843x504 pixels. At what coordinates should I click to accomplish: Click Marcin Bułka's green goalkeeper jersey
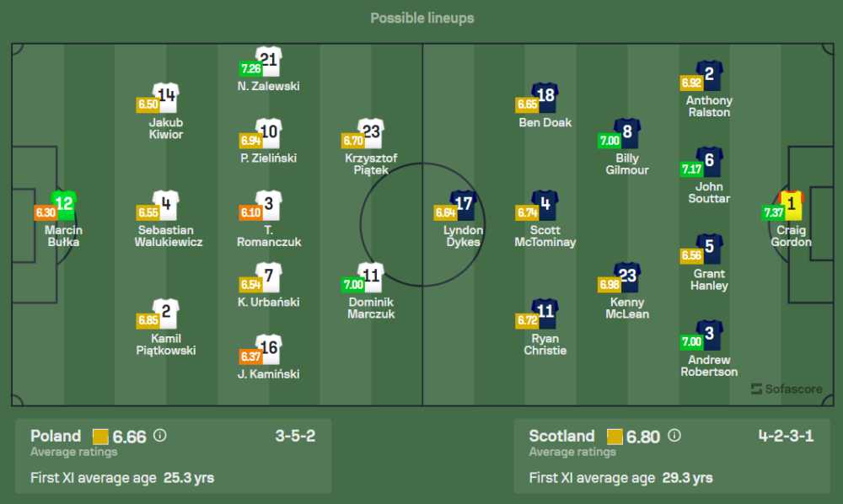(63, 203)
